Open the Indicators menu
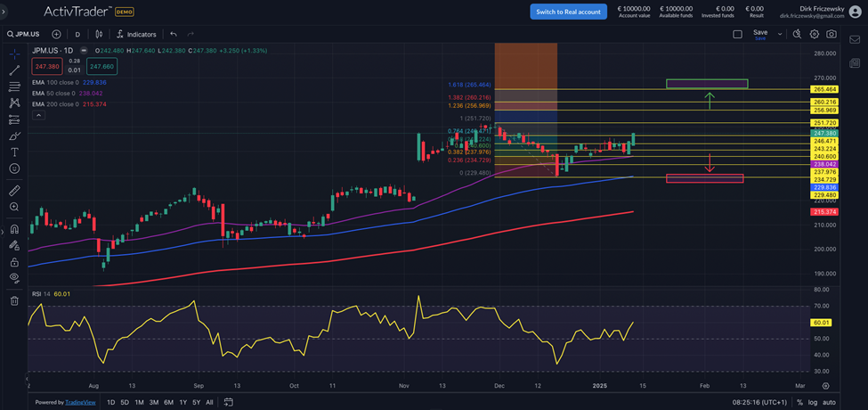 (135, 34)
